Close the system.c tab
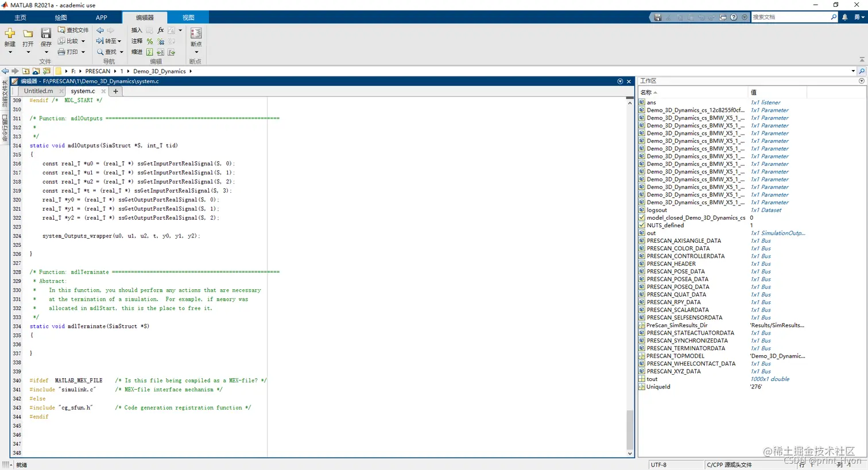 point(103,91)
